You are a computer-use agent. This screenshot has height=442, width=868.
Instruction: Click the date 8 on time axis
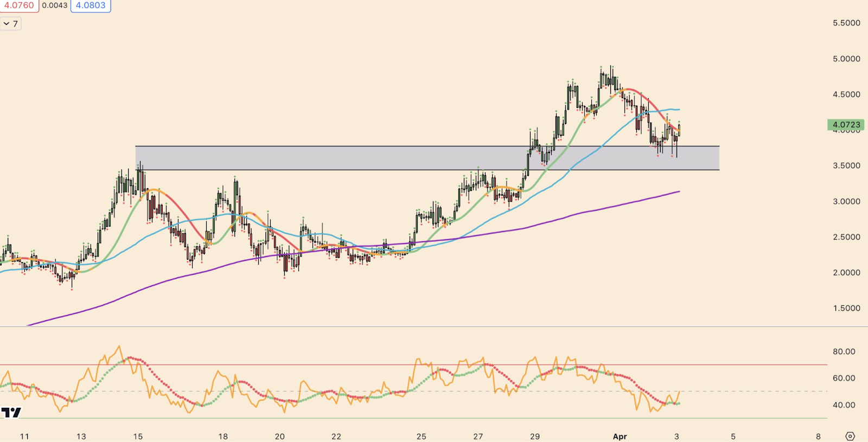point(818,436)
